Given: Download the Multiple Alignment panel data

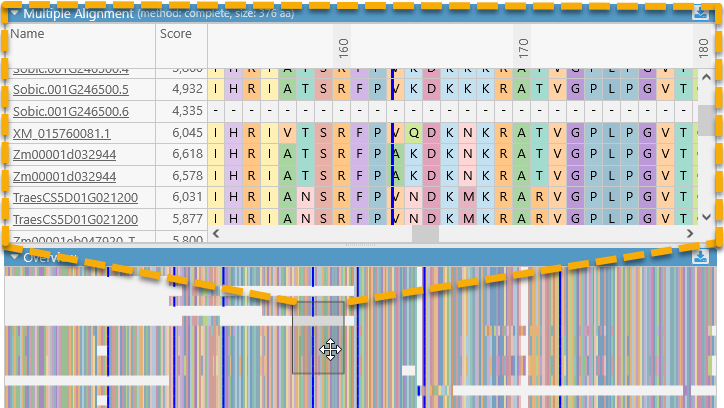Looking at the screenshot, I should 700,12.
